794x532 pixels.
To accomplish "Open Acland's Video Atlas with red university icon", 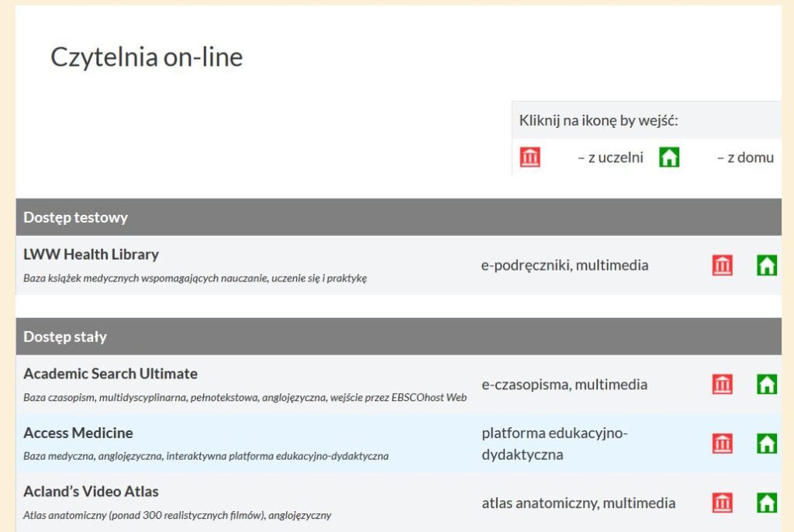I will point(722,503).
